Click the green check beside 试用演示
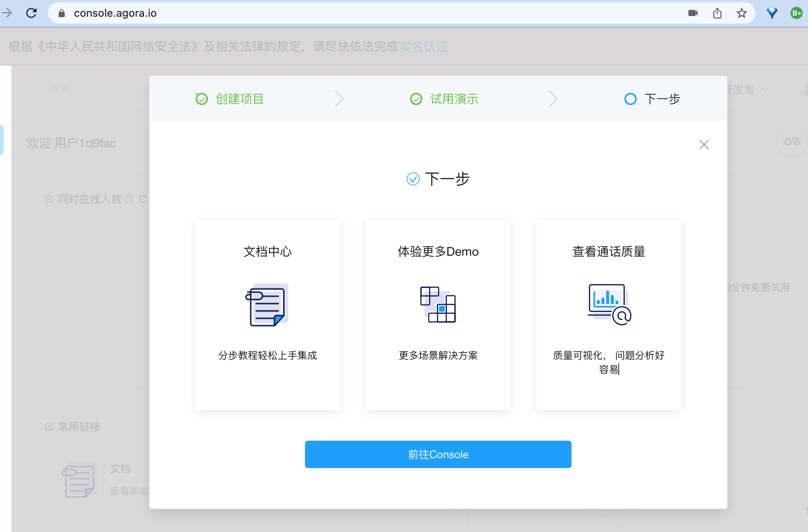Image resolution: width=808 pixels, height=532 pixels. click(x=416, y=99)
